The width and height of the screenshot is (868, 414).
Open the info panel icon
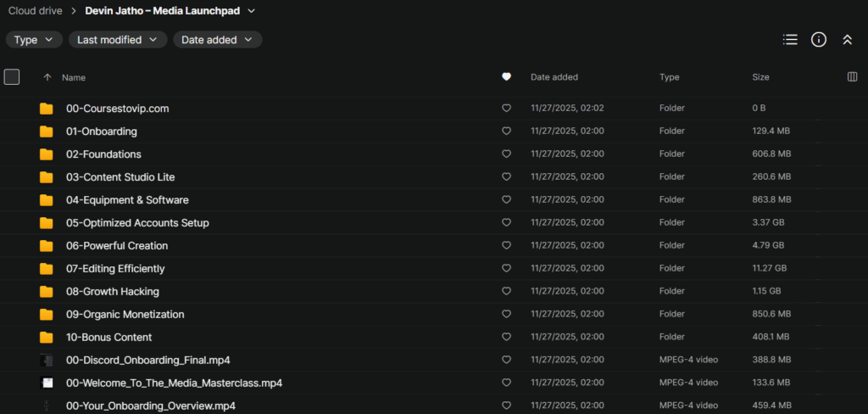pos(818,40)
